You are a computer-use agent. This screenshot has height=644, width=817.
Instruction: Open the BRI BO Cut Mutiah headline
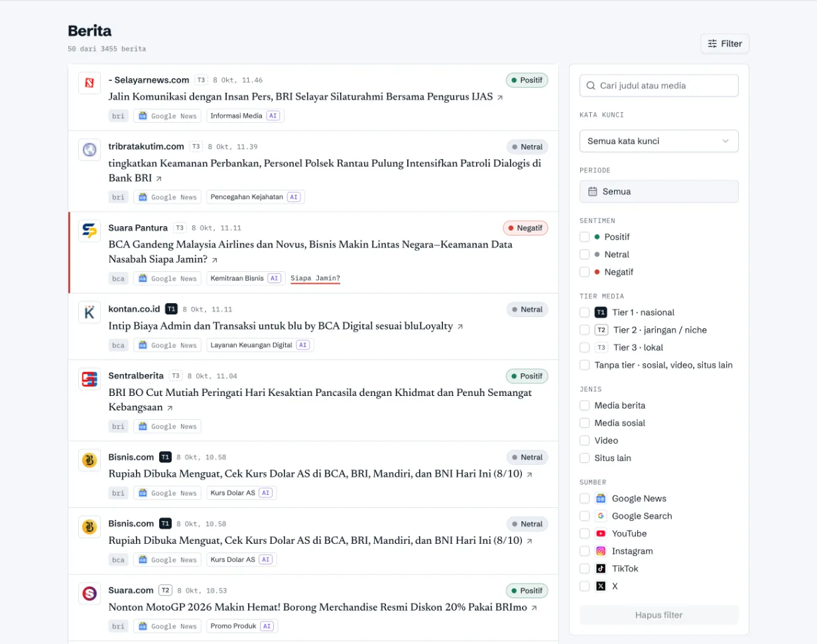pos(320,400)
